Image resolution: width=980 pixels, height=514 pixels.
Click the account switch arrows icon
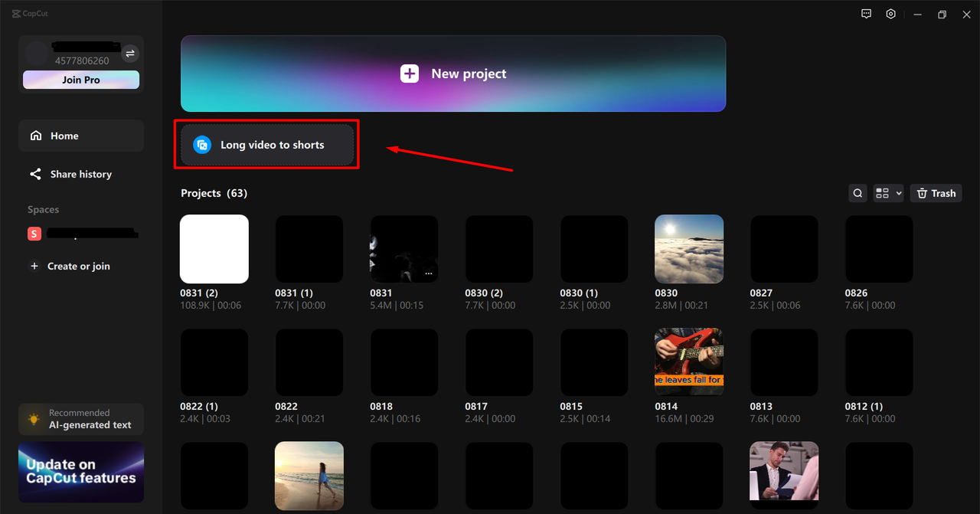130,54
